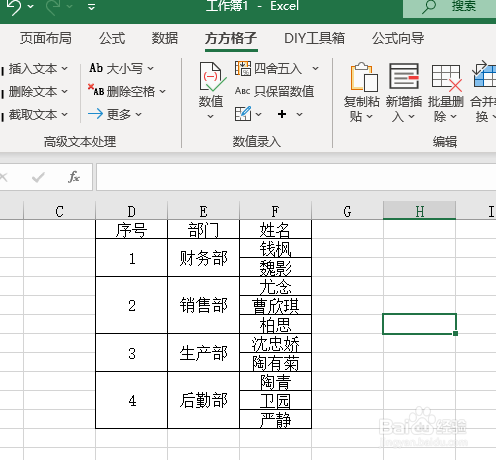
Task: Open the DIY工具箱 tab
Action: point(314,38)
